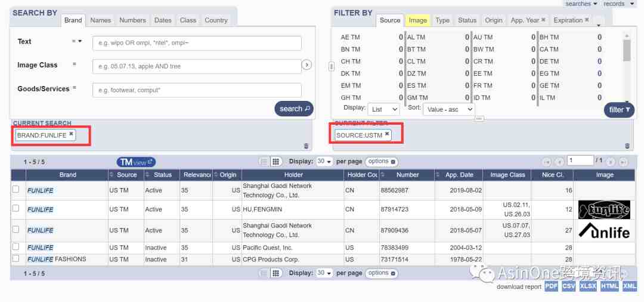644x302 pixels.
Task: Switch to Country search tab
Action: (216, 20)
